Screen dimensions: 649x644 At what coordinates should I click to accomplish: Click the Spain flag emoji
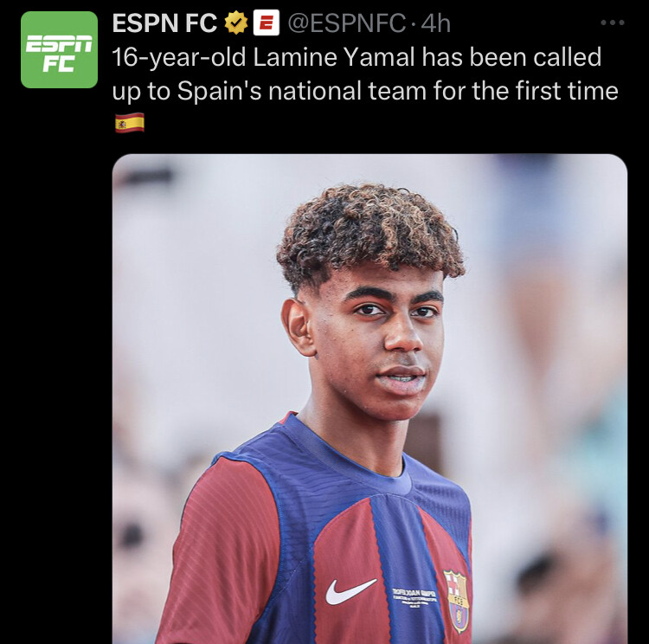130,123
